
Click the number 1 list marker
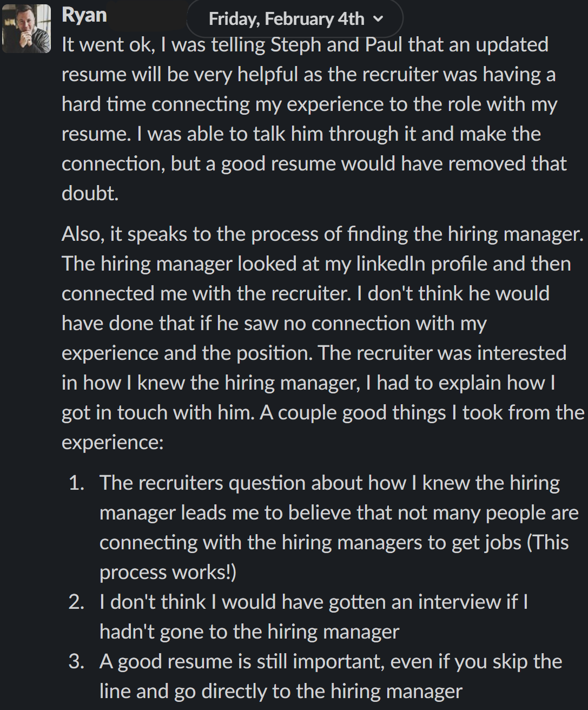(x=76, y=483)
